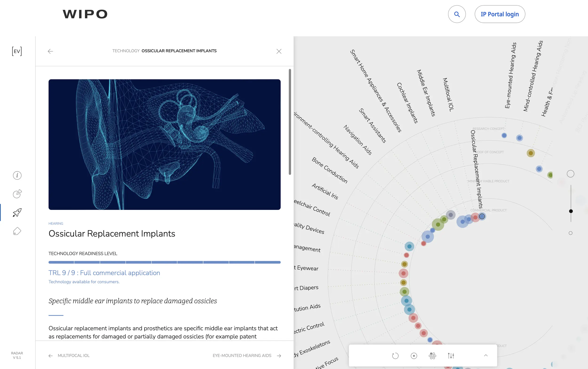The height and width of the screenshot is (369, 588).
Task: Click the small zoom-out circle on radar
Action: click(570, 233)
